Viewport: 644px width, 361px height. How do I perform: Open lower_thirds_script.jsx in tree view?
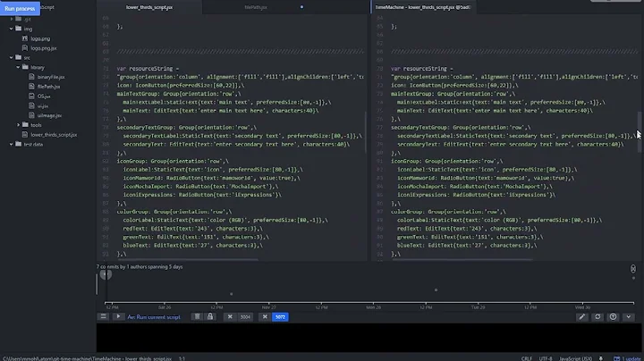54,135
